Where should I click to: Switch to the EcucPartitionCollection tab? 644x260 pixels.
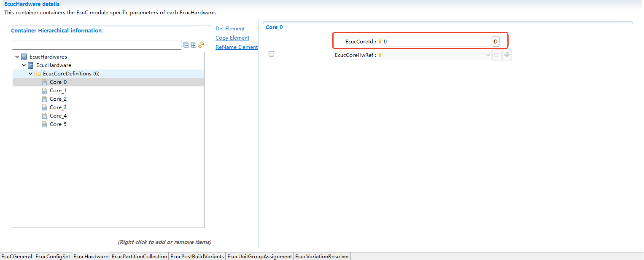coord(139,256)
